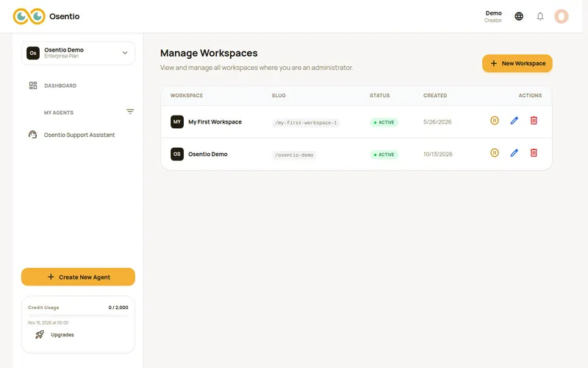Click the My Agents section label
Image resolution: width=588 pixels, height=368 pixels.
click(x=59, y=113)
